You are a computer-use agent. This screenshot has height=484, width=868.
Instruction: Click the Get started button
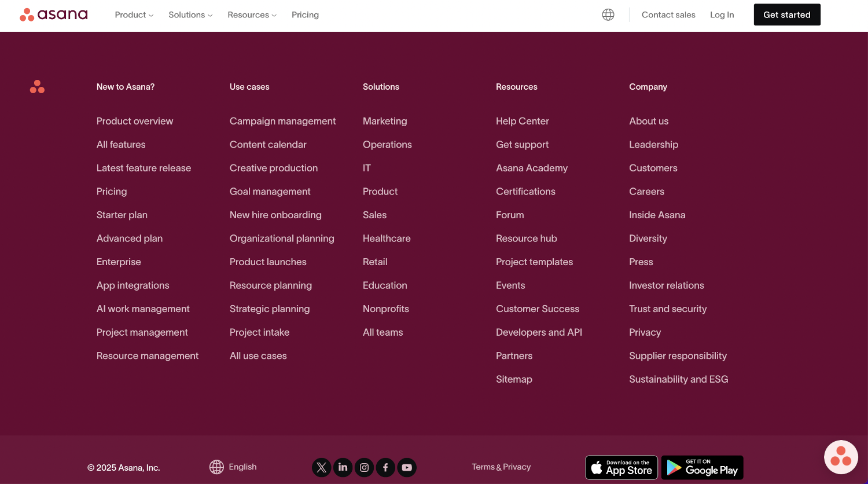click(787, 14)
